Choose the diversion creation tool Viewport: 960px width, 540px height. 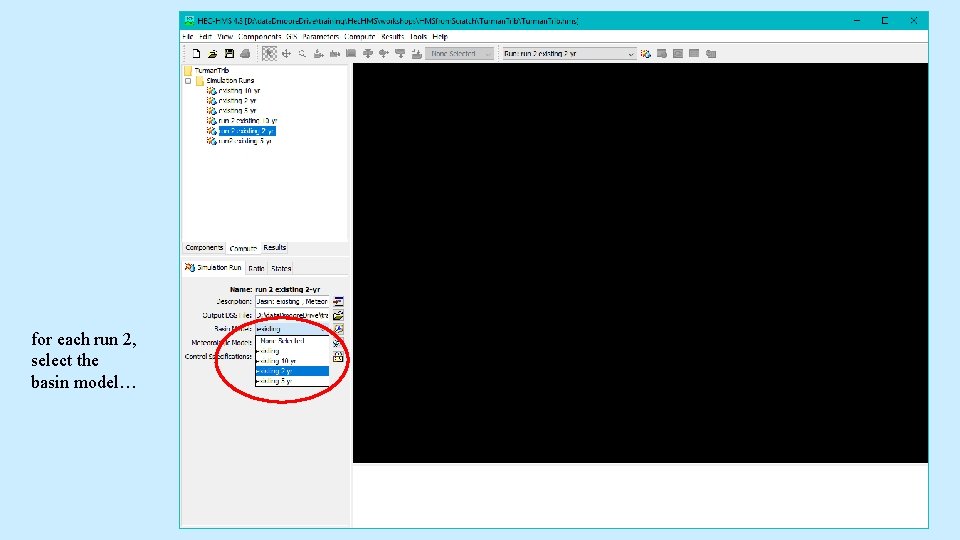(x=384, y=54)
